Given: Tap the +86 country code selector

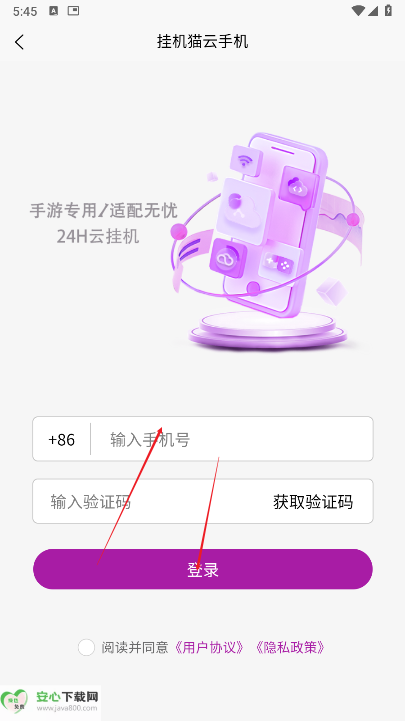Looking at the screenshot, I should (x=62, y=440).
